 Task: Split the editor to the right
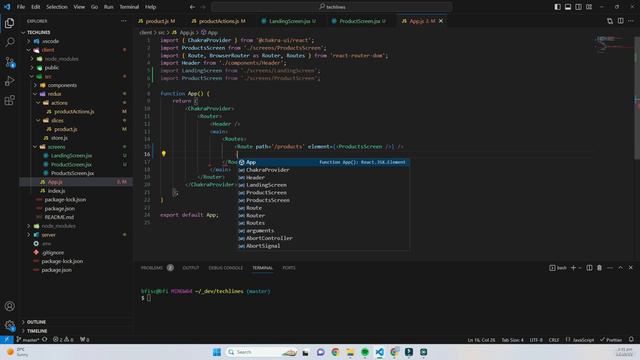click(x=620, y=21)
